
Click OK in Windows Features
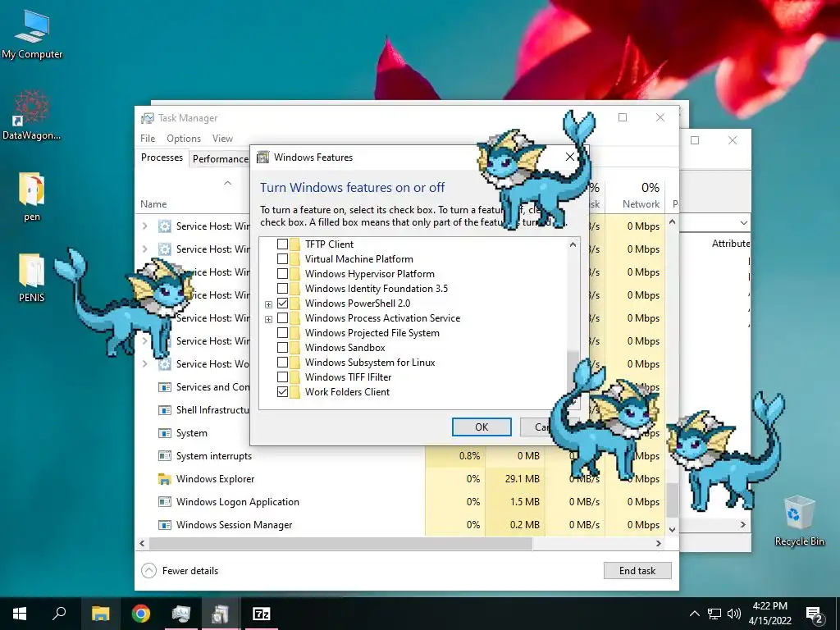[482, 427]
